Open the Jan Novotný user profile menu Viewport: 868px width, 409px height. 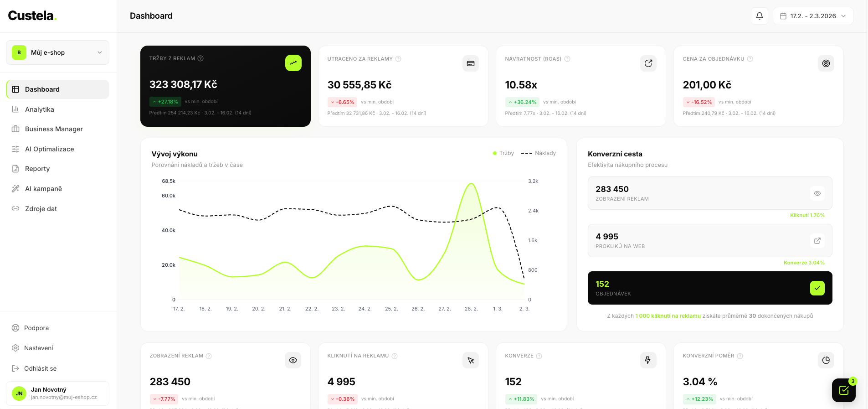point(57,393)
